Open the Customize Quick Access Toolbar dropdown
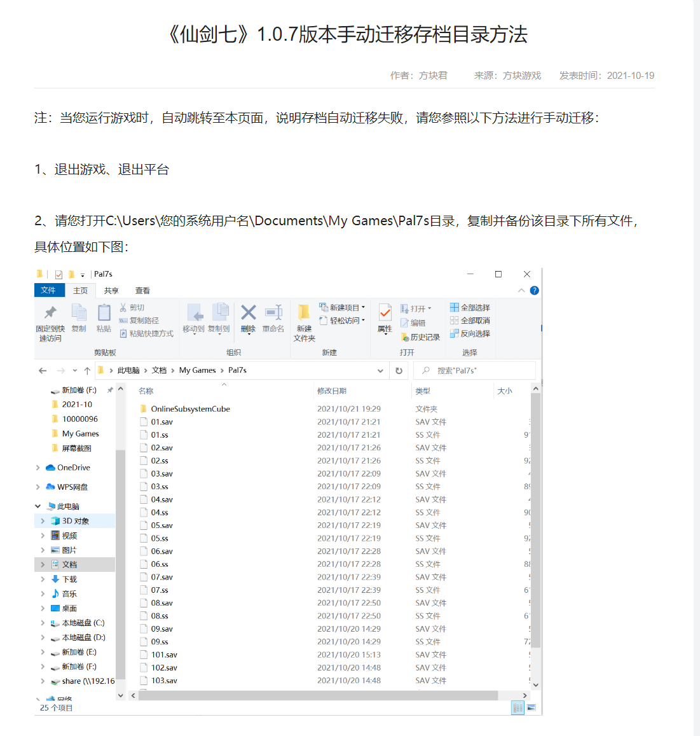The width and height of the screenshot is (700, 736). pyautogui.click(x=83, y=275)
